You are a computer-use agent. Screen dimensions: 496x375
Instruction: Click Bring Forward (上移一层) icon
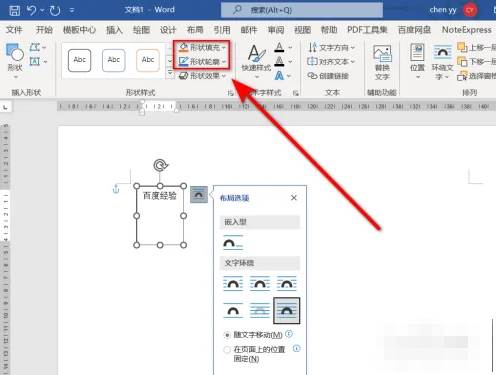tap(462, 47)
